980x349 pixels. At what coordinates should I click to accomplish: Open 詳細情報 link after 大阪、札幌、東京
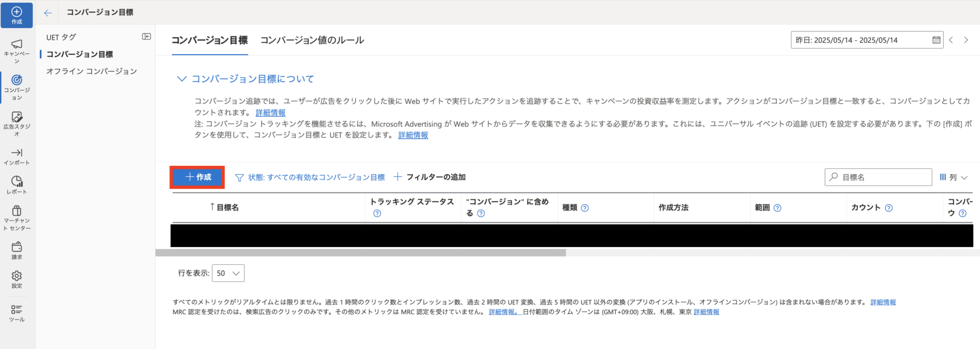coord(706,312)
